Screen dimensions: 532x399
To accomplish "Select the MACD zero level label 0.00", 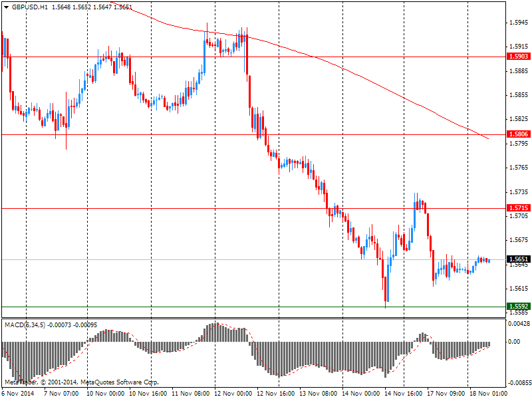I will 514,342.
